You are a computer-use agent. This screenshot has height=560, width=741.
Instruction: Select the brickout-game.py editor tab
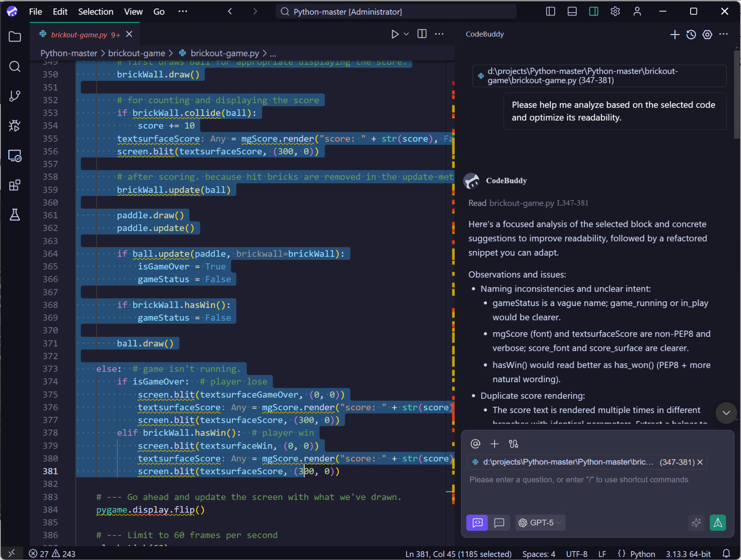pyautogui.click(x=79, y=34)
